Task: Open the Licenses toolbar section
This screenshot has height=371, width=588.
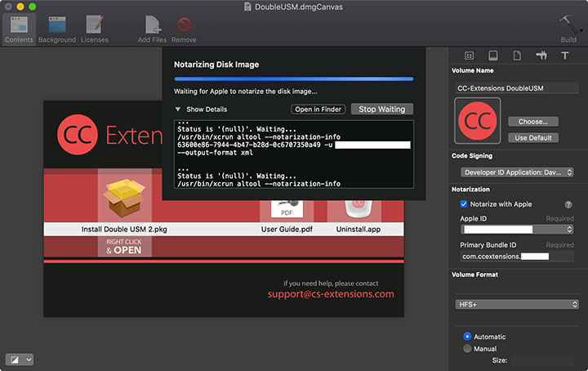Action: pos(95,29)
